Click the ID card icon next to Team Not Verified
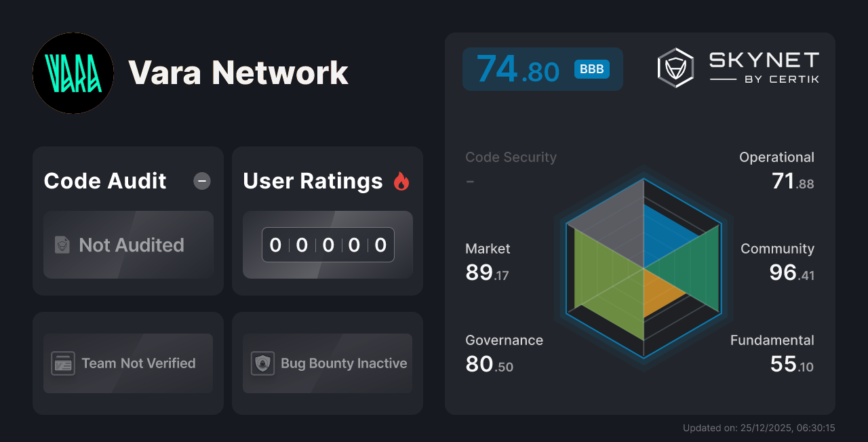The height and width of the screenshot is (442, 868). click(62, 363)
